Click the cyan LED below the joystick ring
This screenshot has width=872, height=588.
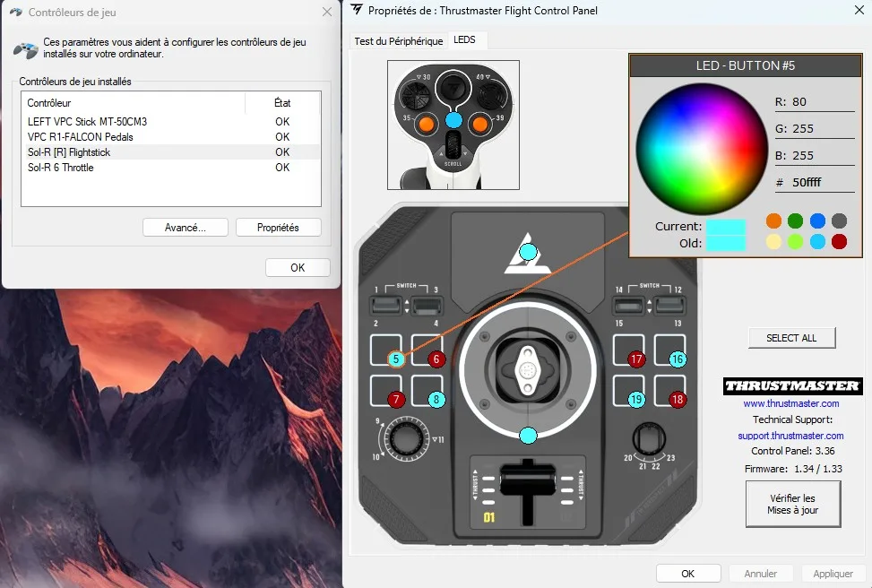528,435
